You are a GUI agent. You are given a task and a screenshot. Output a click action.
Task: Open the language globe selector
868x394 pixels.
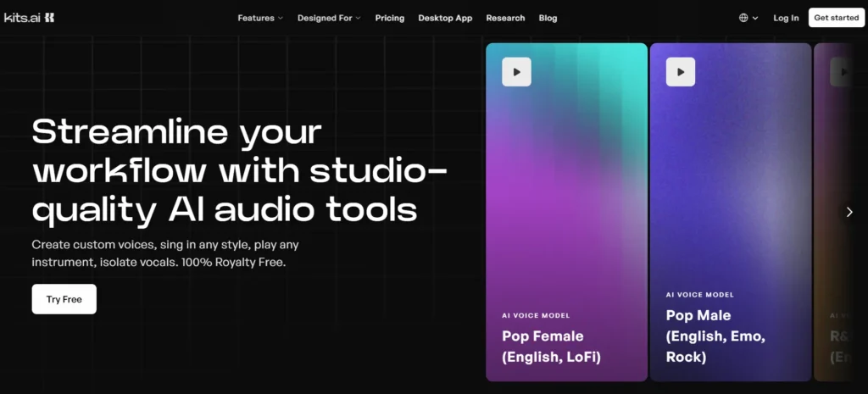748,18
